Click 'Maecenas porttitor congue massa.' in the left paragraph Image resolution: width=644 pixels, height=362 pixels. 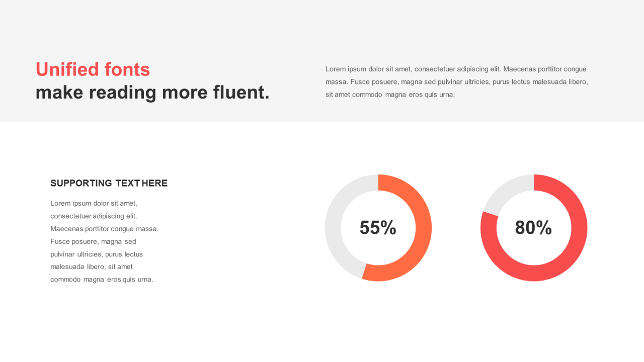105,229
